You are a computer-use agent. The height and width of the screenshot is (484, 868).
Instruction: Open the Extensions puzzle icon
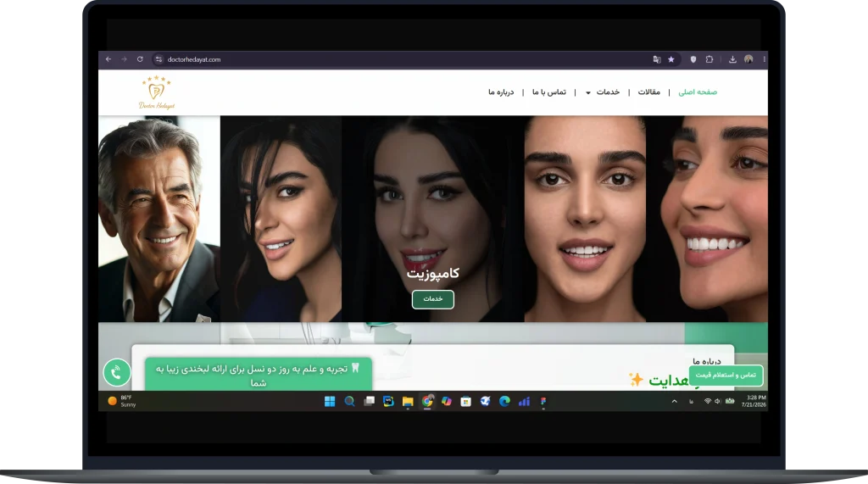pos(709,59)
